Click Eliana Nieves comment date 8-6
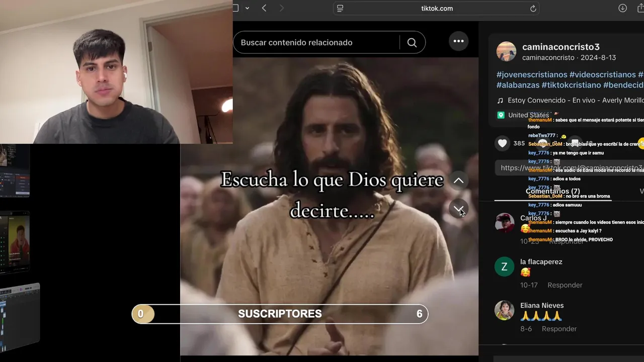Viewport: 644px width, 362px height. click(x=526, y=329)
